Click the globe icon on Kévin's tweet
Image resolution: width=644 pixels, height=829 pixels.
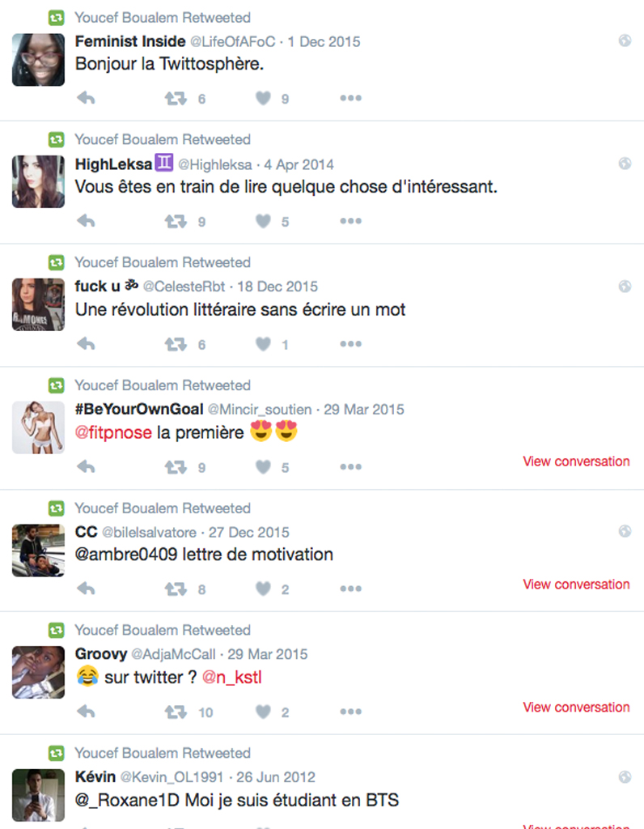(625, 776)
